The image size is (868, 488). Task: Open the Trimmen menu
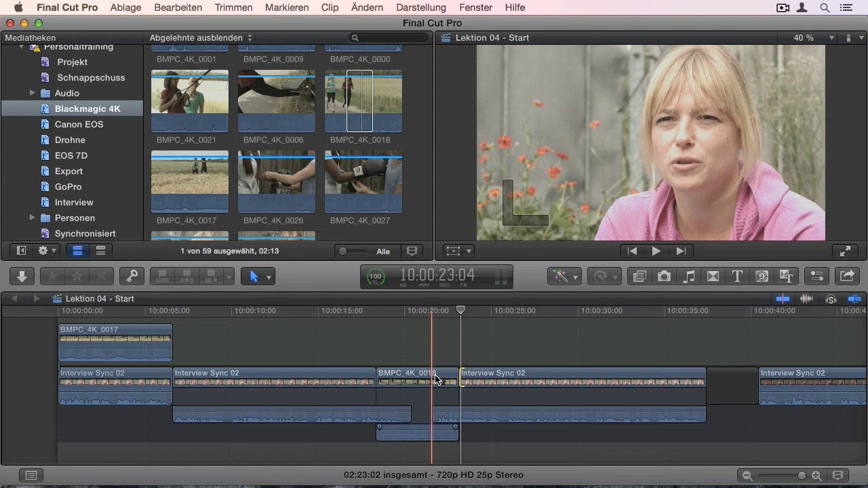[233, 7]
